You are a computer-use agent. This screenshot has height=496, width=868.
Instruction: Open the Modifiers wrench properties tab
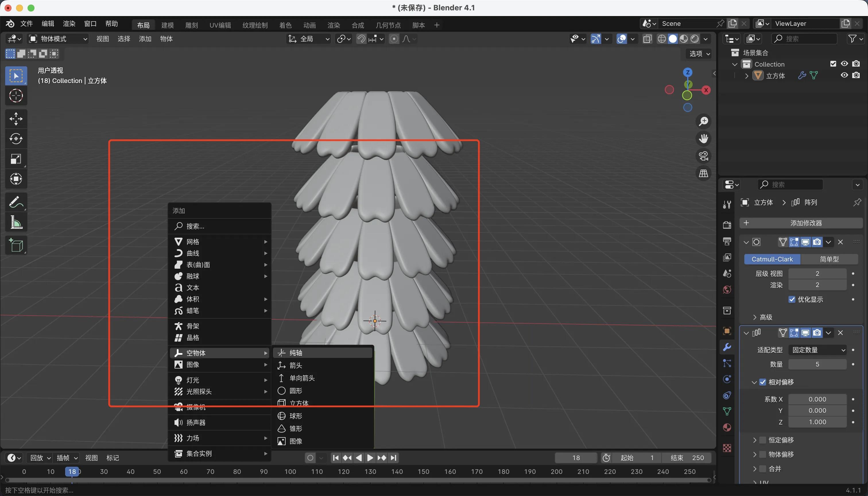pyautogui.click(x=727, y=347)
